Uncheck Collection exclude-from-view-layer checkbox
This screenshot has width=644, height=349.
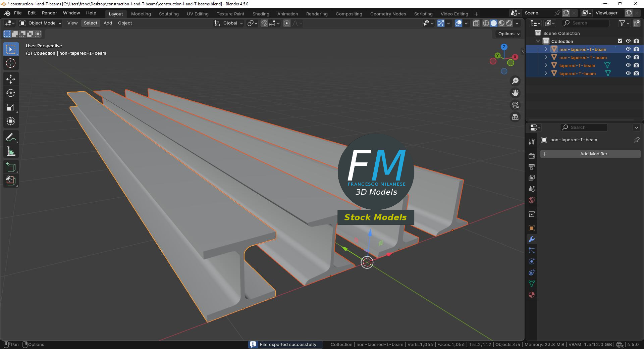pyautogui.click(x=620, y=41)
